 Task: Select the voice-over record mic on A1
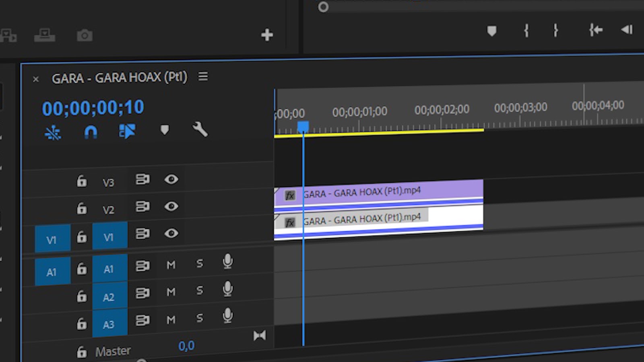point(228,261)
